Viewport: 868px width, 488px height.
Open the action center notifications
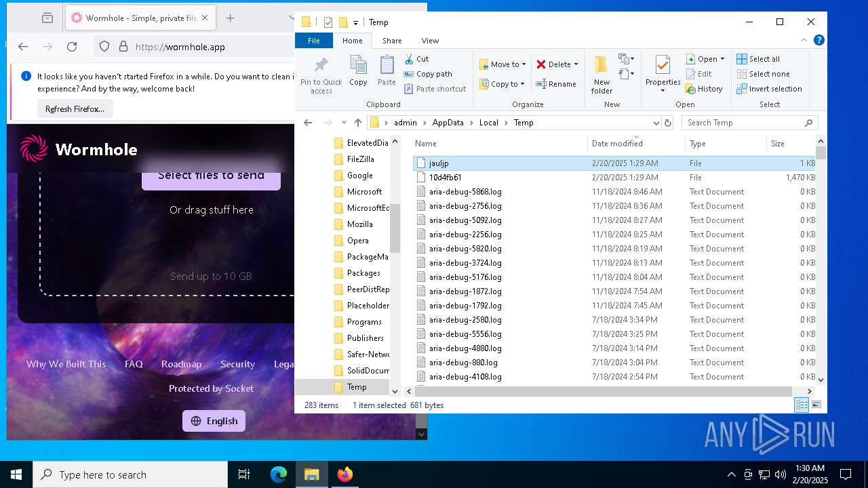tap(846, 474)
